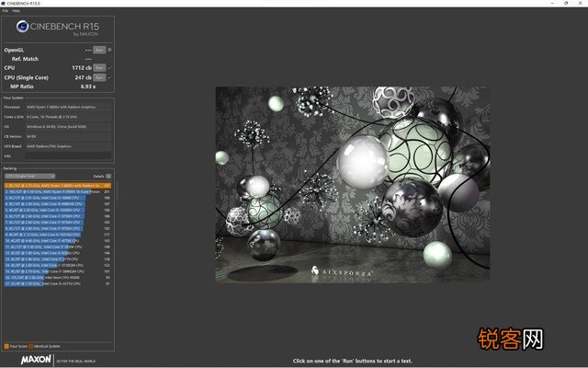
Task: Open the CPU (Single Core) ranking dropdown
Action: pos(30,176)
